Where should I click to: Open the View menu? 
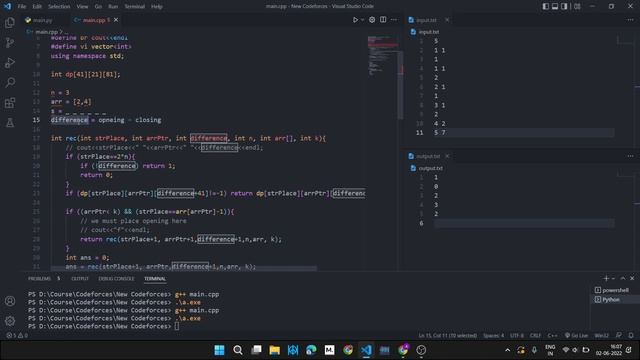(82, 6)
